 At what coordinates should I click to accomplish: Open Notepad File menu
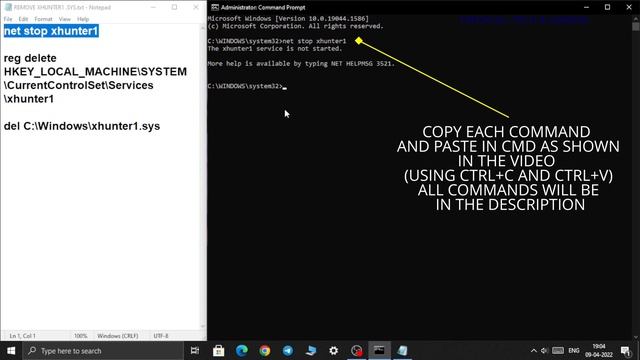pos(8,19)
